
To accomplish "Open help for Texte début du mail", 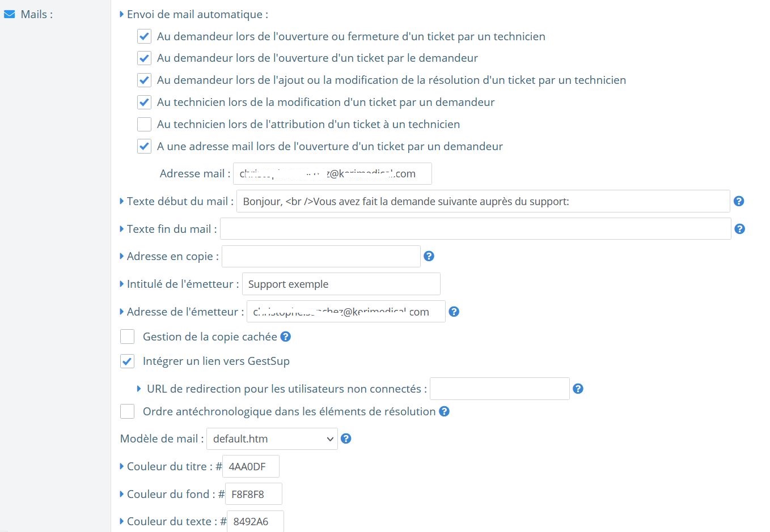I will pos(739,201).
